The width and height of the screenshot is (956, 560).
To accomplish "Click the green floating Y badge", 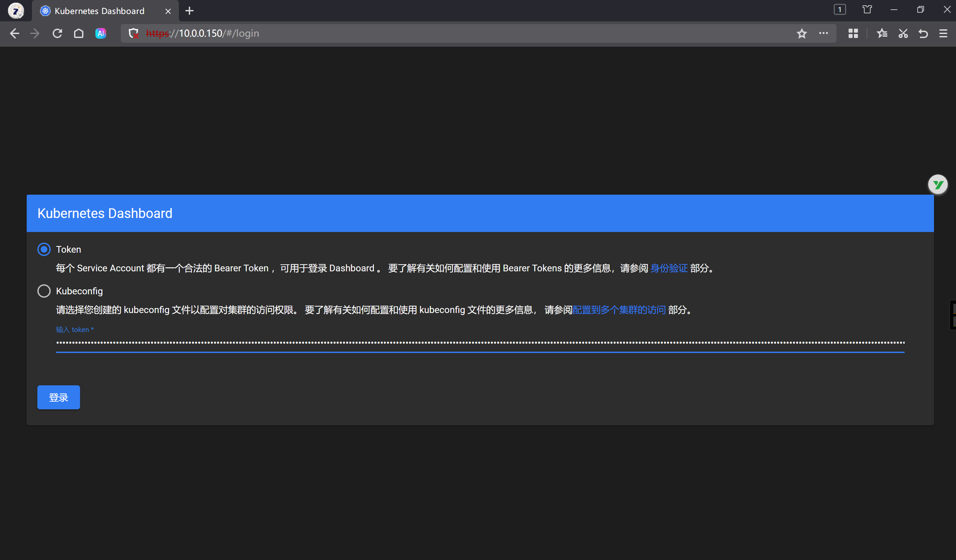I will (x=938, y=185).
